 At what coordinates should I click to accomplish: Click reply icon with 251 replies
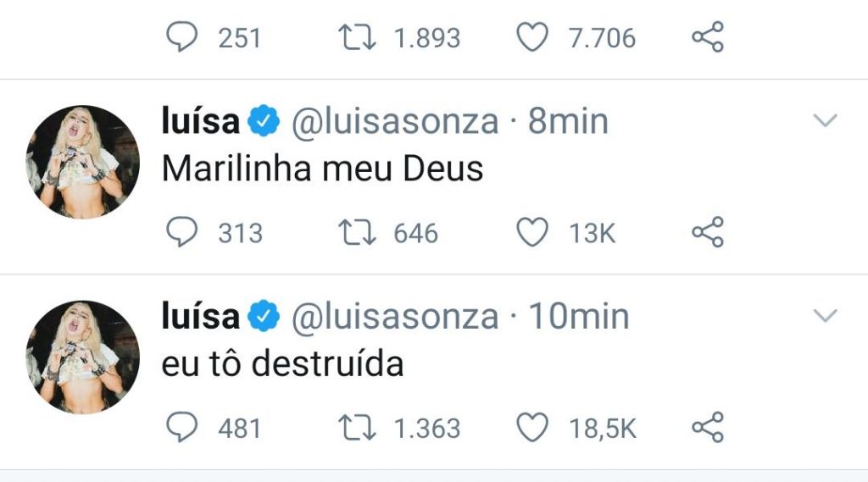pos(181,37)
